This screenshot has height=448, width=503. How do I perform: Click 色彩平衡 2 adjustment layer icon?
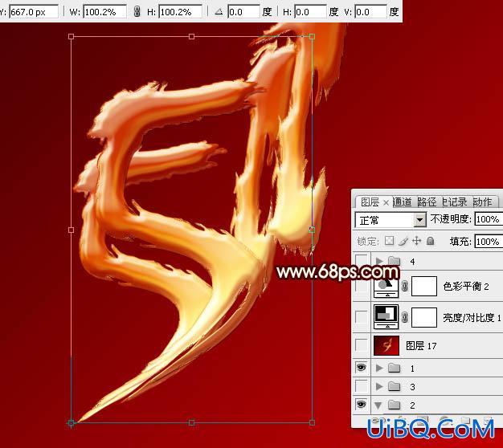(386, 286)
